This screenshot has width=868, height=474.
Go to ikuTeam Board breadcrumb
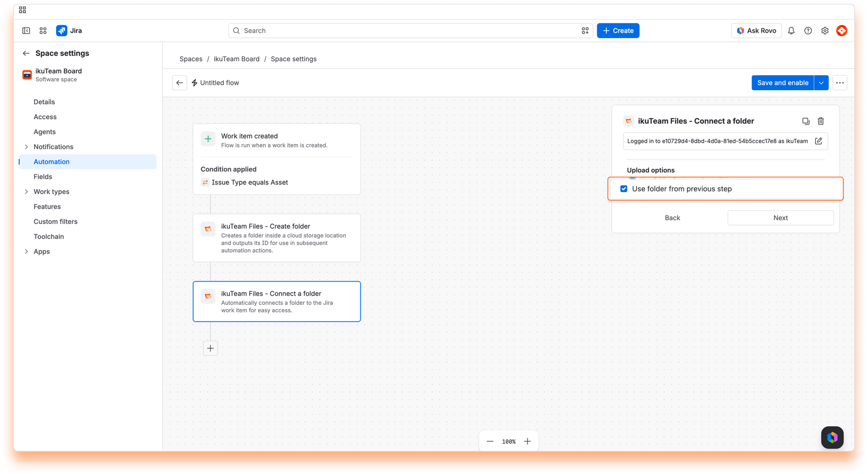point(237,59)
